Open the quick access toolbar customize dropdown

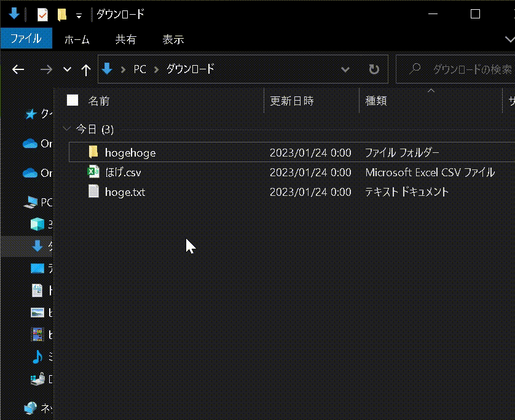point(77,14)
